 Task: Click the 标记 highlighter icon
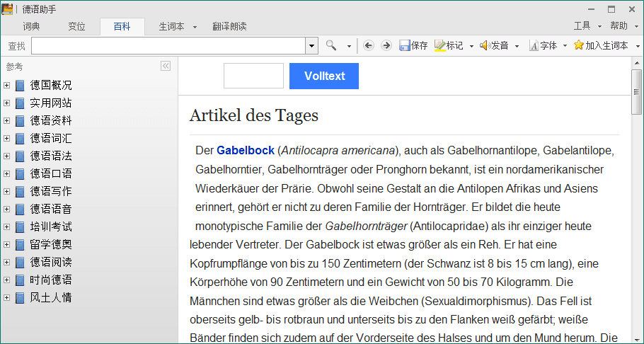click(439, 45)
